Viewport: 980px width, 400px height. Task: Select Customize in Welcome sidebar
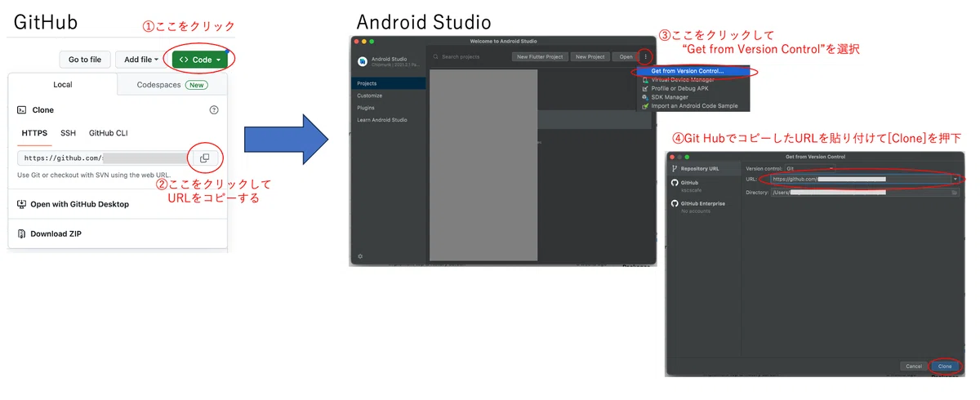(389, 96)
